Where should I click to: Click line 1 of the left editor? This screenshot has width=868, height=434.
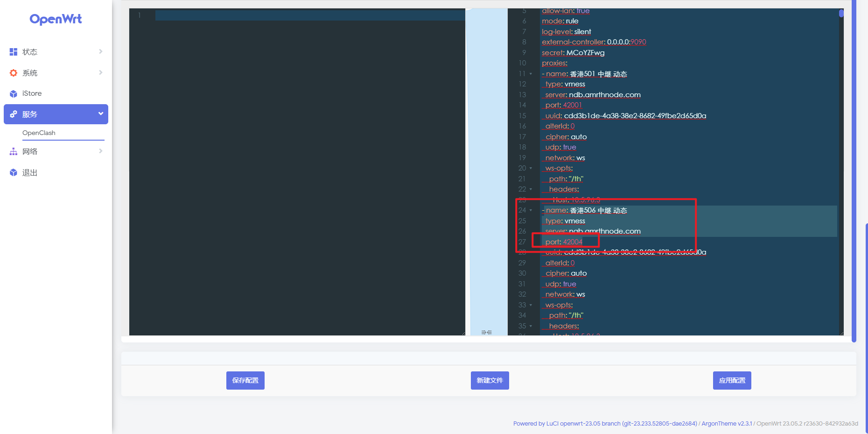tap(310, 15)
